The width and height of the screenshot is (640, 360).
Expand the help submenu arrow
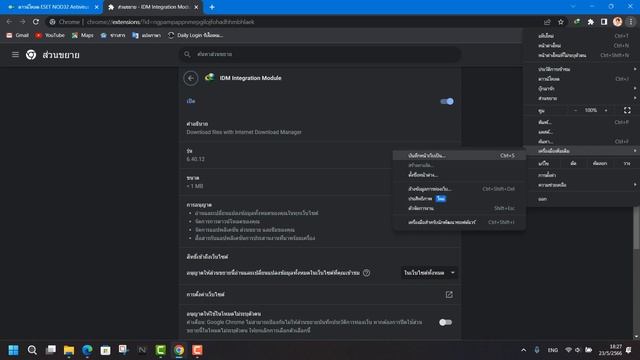pyautogui.click(x=635, y=185)
